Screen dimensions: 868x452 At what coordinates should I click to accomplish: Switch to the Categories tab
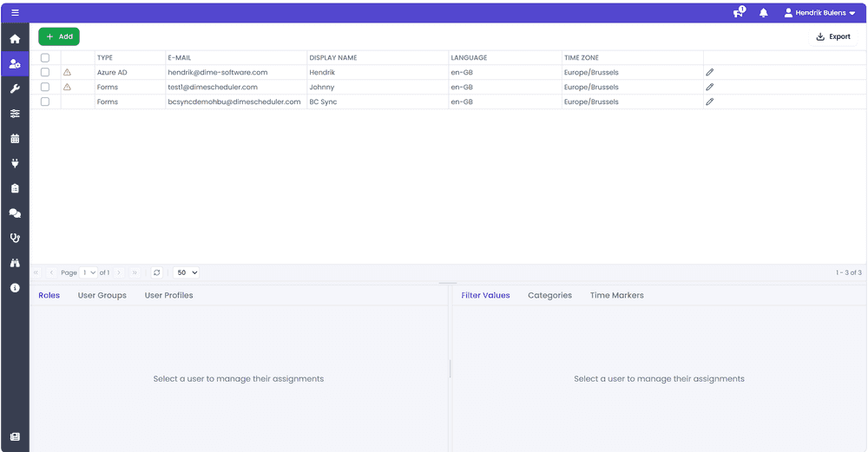click(549, 296)
